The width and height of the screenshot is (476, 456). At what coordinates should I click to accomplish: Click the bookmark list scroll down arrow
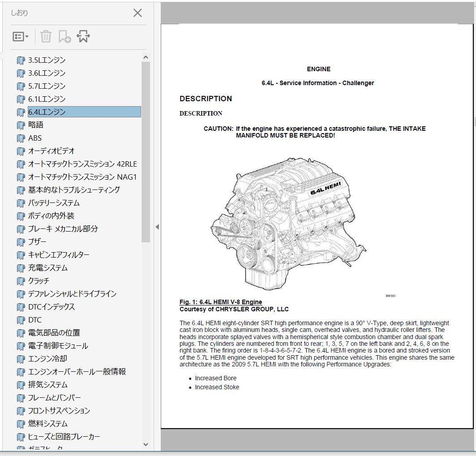click(146, 444)
